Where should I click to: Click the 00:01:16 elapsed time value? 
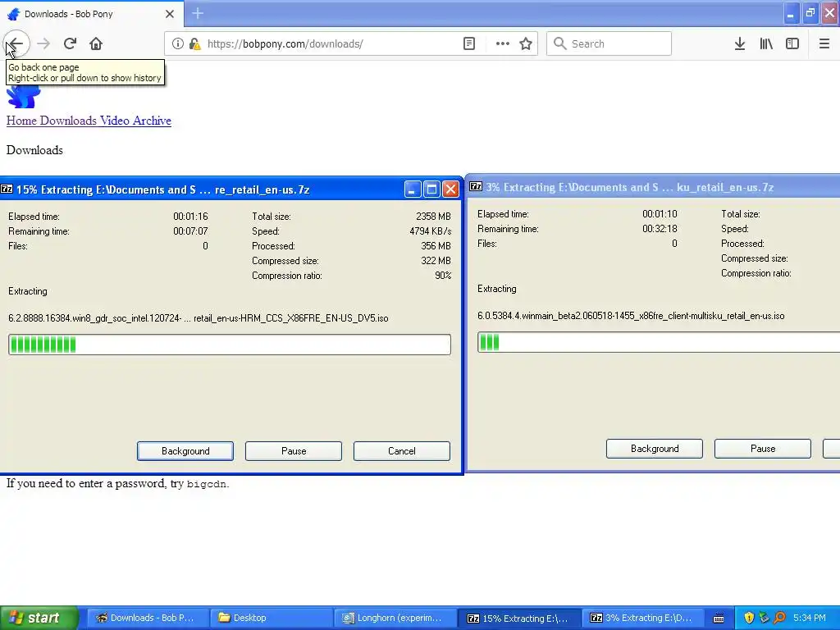pos(190,217)
